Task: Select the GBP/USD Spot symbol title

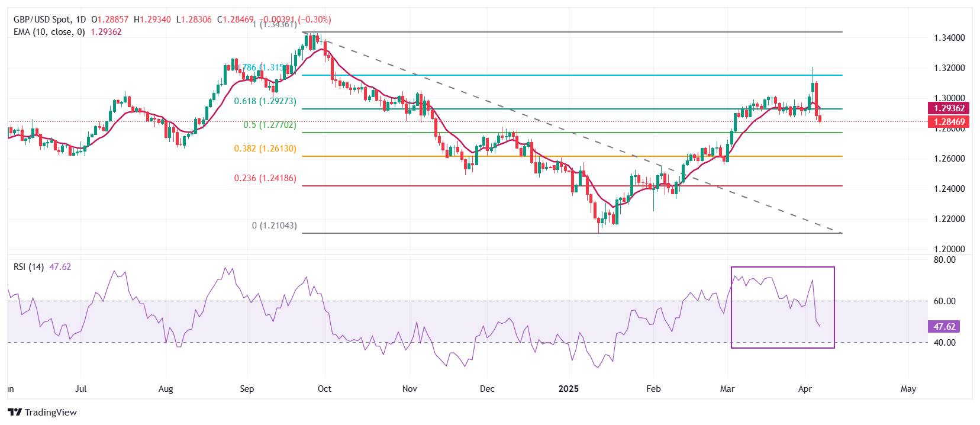Action: pos(41,20)
